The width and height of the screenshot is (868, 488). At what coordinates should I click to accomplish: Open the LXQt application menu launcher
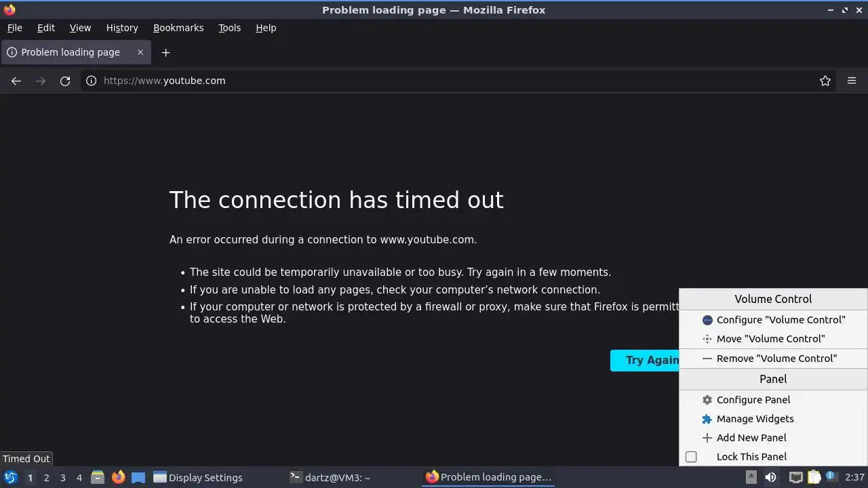(11, 478)
